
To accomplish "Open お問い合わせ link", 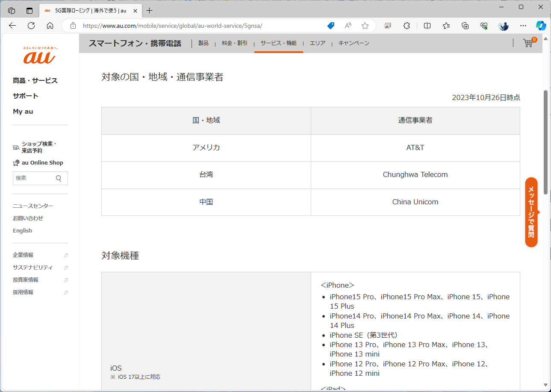I will coord(28,218).
